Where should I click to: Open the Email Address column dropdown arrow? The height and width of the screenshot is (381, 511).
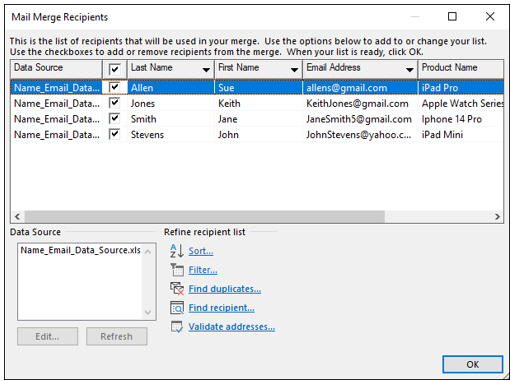(409, 70)
